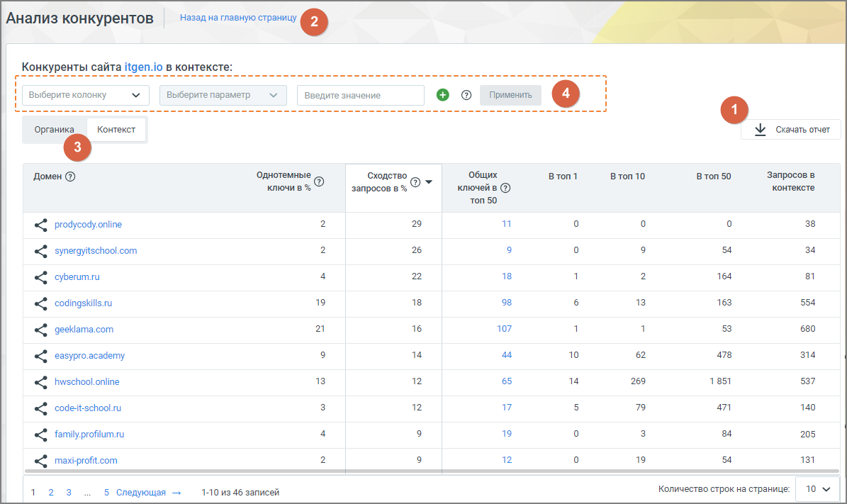Expand the Выберите параметр dropdown
This screenshot has height=504, width=847.
coord(223,95)
